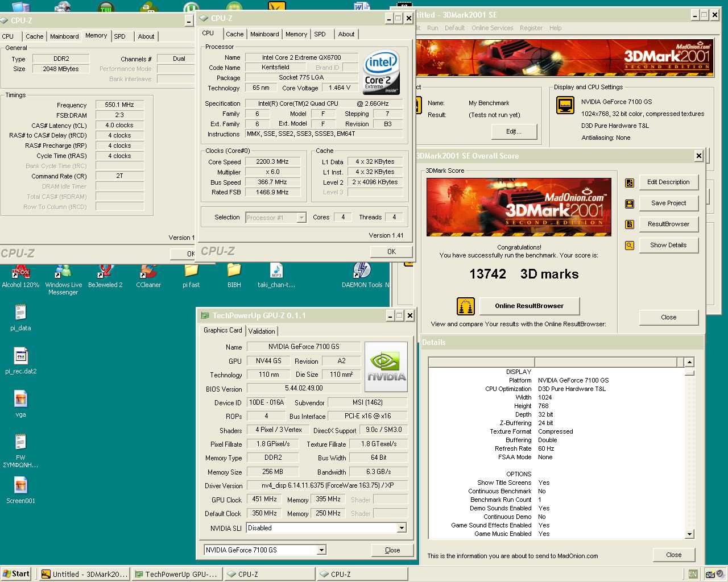The height and width of the screenshot is (582, 728).
Task: Open the BIBH folder on desktop
Action: [x=234, y=276]
